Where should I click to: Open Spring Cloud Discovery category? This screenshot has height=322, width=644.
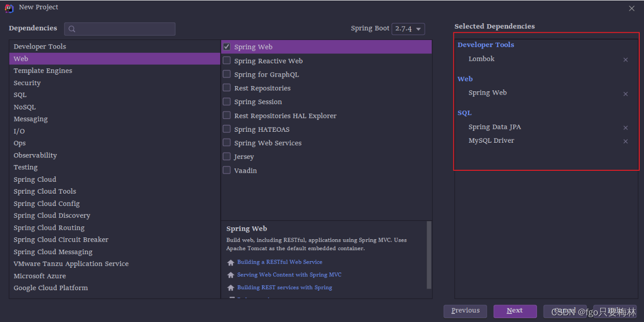(115, 215)
